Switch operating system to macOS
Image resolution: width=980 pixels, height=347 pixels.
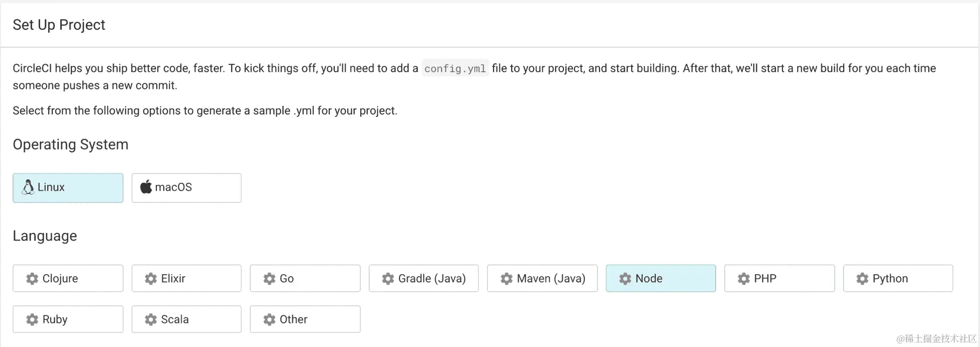click(x=186, y=188)
